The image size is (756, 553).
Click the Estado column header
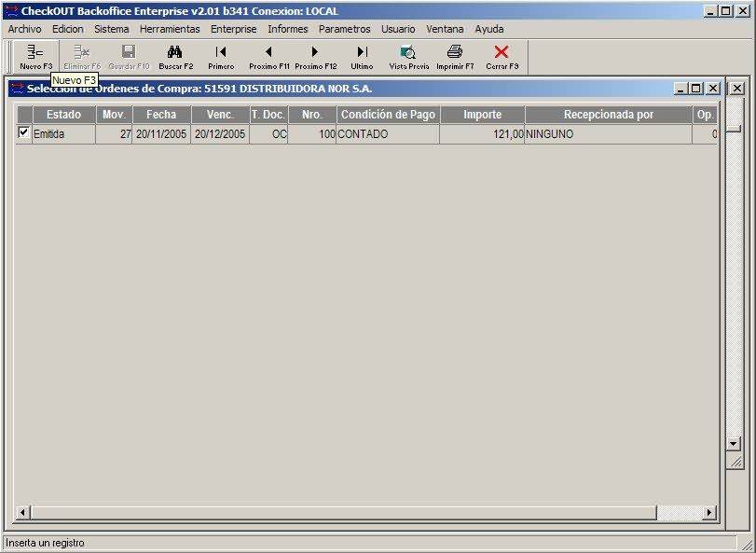click(x=63, y=115)
